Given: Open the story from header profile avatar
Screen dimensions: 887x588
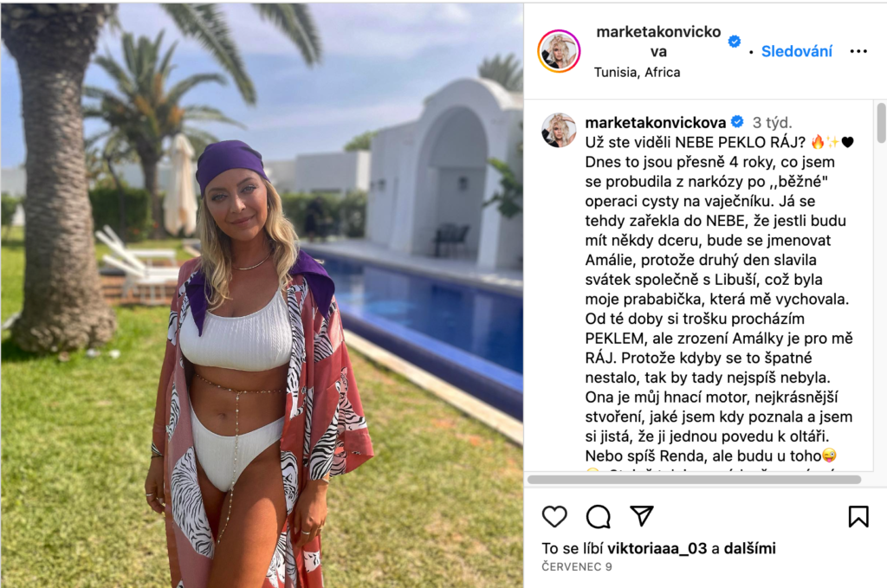Looking at the screenshot, I should pos(559,51).
